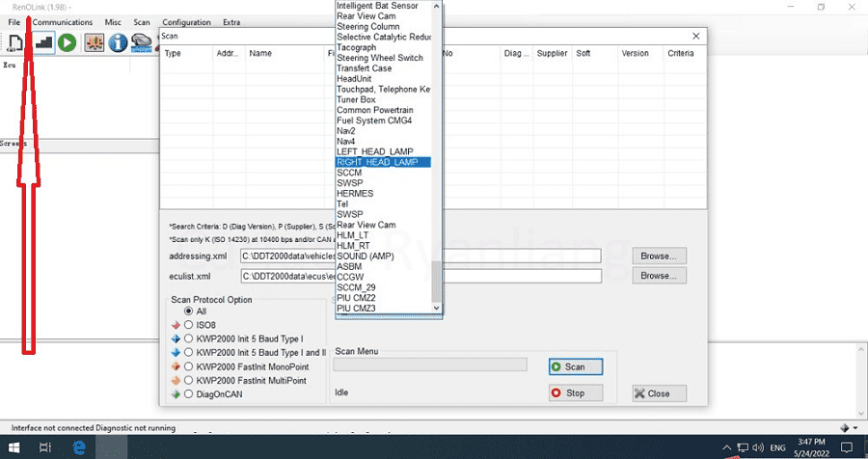The width and height of the screenshot is (868, 459).
Task: Click the silver car toolbar icon
Action: 142,42
